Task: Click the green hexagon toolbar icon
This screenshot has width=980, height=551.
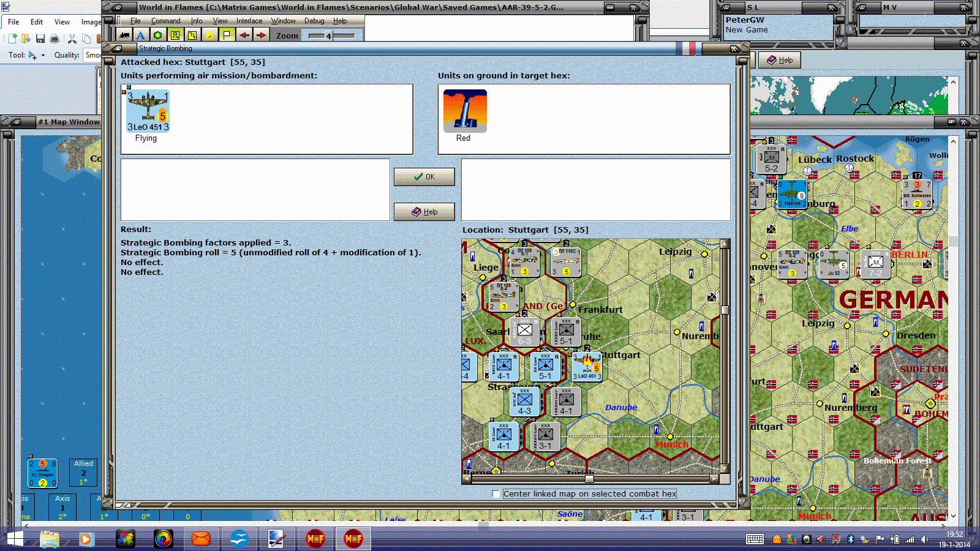Action: click(158, 36)
